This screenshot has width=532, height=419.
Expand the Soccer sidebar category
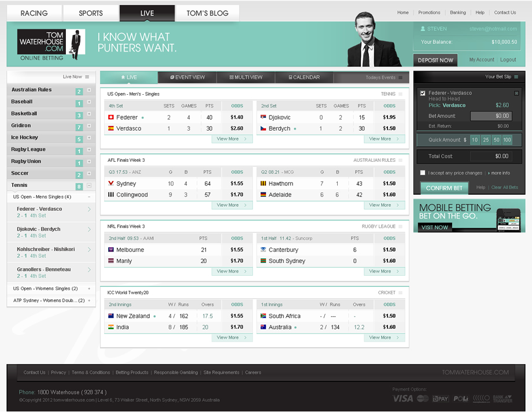click(89, 173)
